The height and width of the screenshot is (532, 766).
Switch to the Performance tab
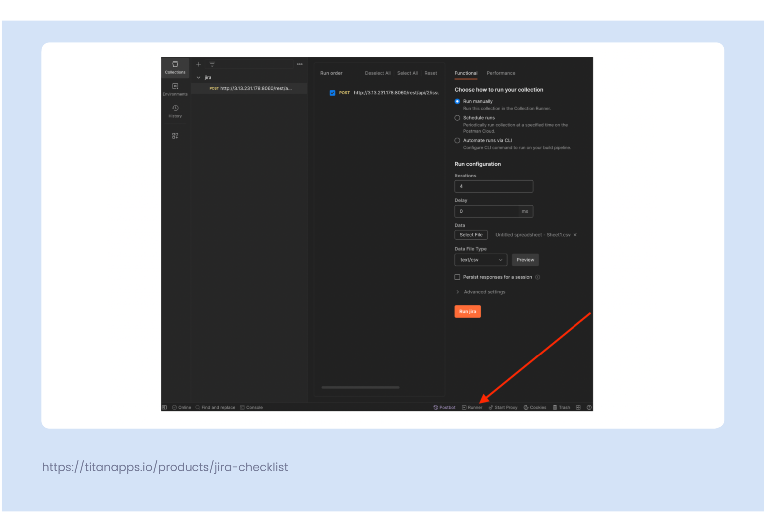(x=501, y=73)
